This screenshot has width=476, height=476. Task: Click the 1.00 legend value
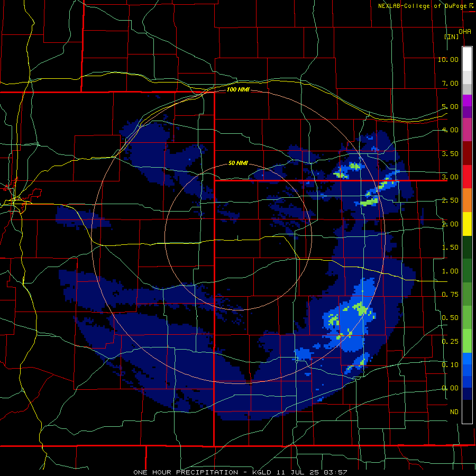(x=450, y=271)
